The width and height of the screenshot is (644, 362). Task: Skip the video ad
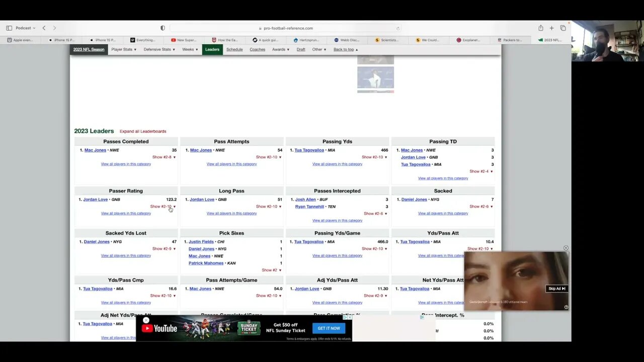click(x=556, y=289)
